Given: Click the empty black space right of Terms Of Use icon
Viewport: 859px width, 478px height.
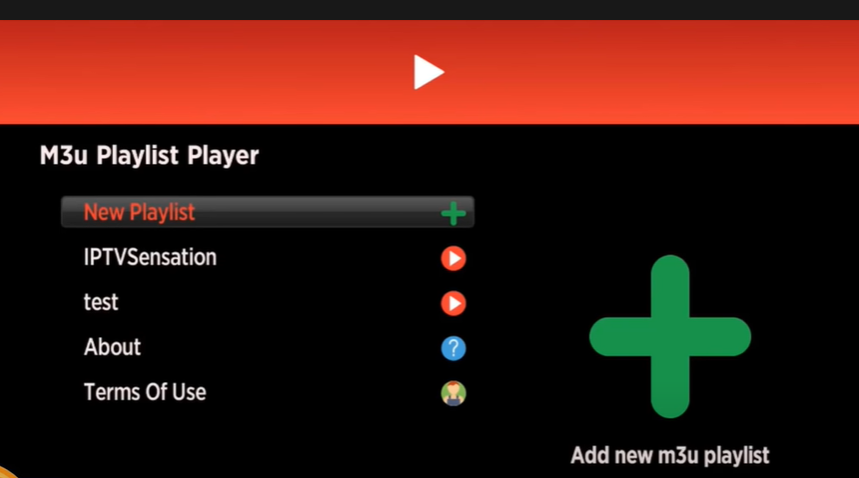Looking at the screenshot, I should (520, 393).
